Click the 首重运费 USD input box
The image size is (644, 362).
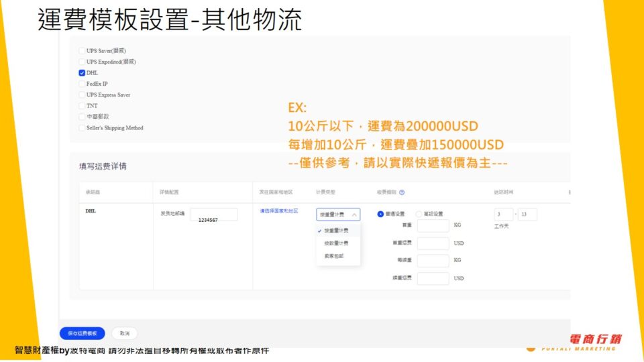point(433,243)
